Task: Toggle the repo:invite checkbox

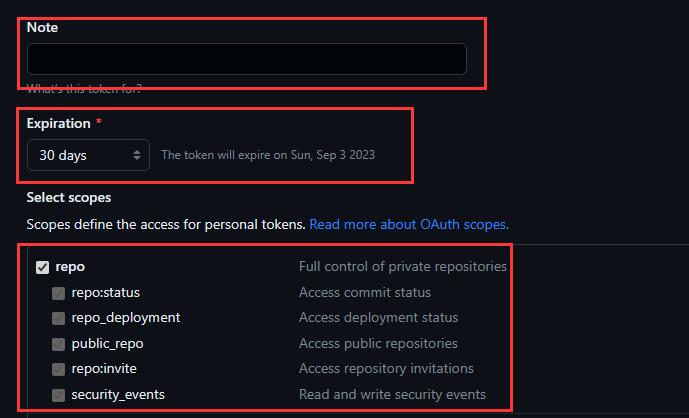Action: pyautogui.click(x=58, y=369)
